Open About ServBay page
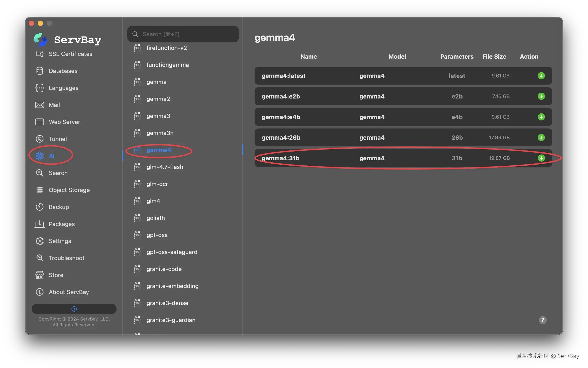The image size is (588, 368). (x=69, y=292)
